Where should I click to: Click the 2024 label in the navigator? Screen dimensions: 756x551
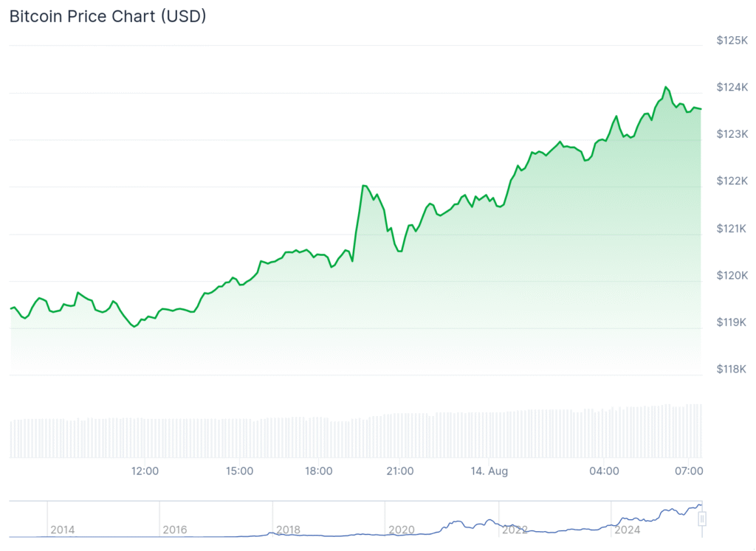tap(628, 530)
